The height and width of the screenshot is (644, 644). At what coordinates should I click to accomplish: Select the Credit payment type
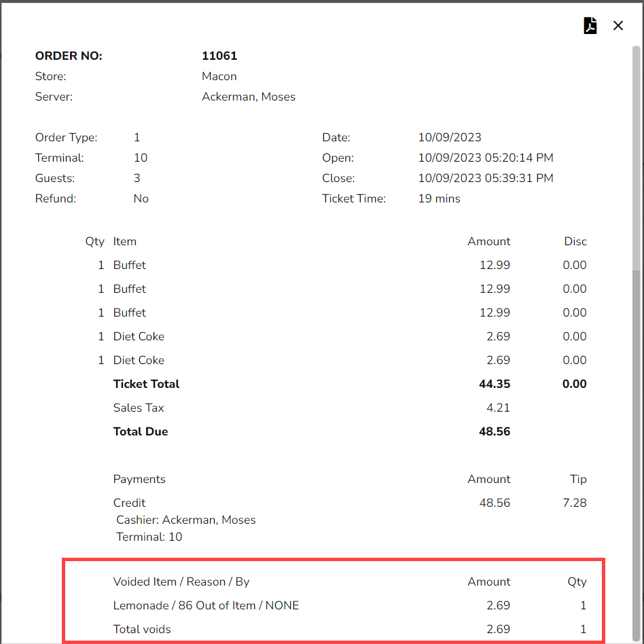pyautogui.click(x=129, y=503)
